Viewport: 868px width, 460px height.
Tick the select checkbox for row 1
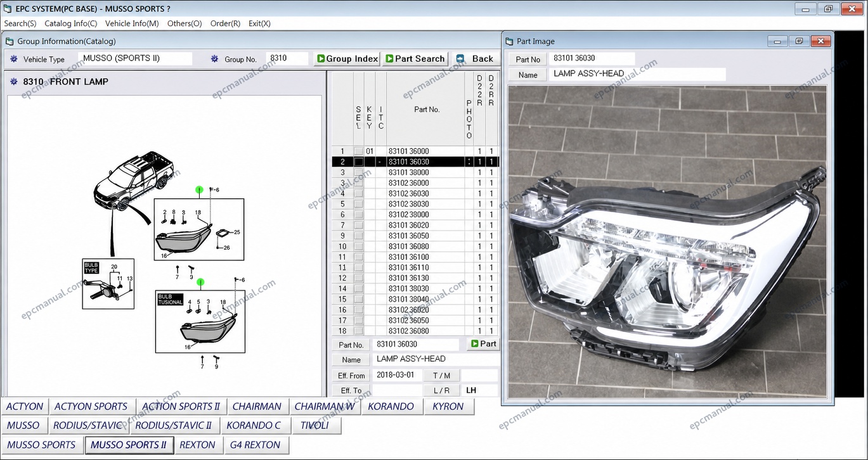(359, 151)
